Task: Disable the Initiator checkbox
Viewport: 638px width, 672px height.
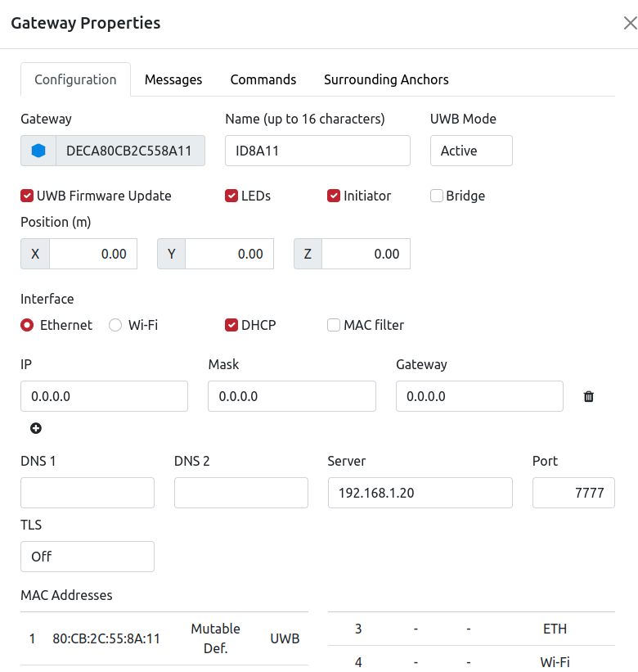Action: click(x=334, y=196)
